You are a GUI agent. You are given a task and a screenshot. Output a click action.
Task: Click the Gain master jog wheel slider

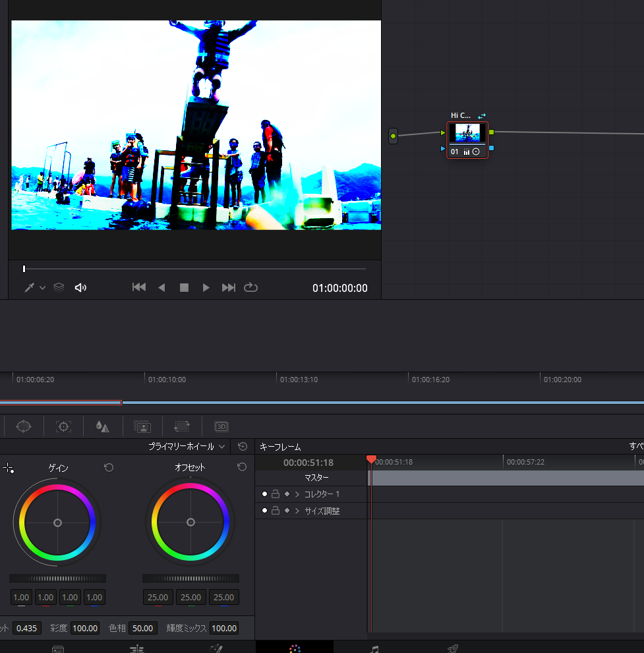[57, 579]
